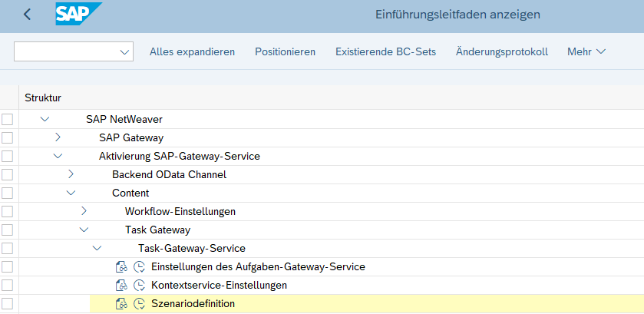Click the back arrow in the header

28,15
